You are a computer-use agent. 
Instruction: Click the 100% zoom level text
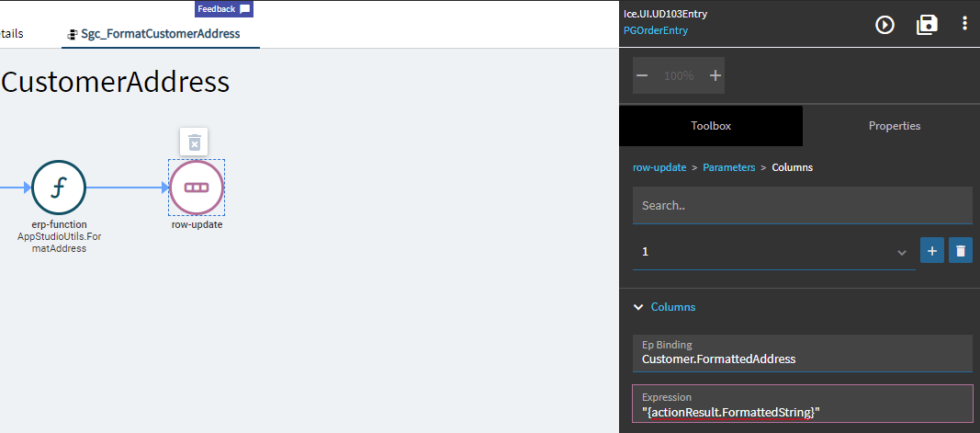point(679,75)
